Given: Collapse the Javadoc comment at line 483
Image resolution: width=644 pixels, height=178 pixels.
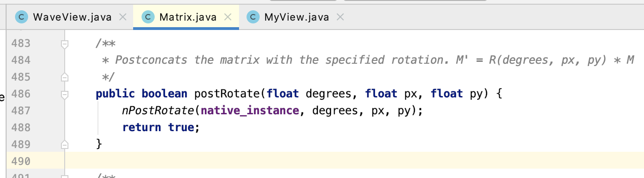Looking at the screenshot, I should click(x=65, y=44).
